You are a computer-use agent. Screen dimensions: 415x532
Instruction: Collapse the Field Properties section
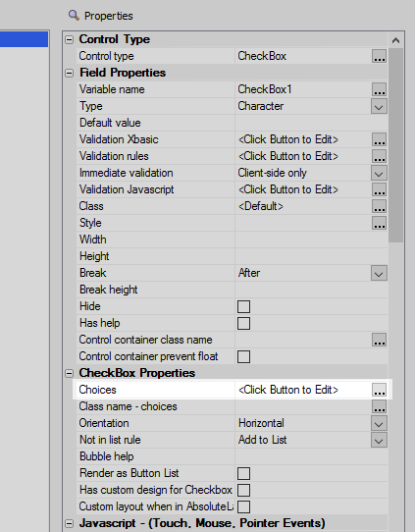click(x=69, y=73)
